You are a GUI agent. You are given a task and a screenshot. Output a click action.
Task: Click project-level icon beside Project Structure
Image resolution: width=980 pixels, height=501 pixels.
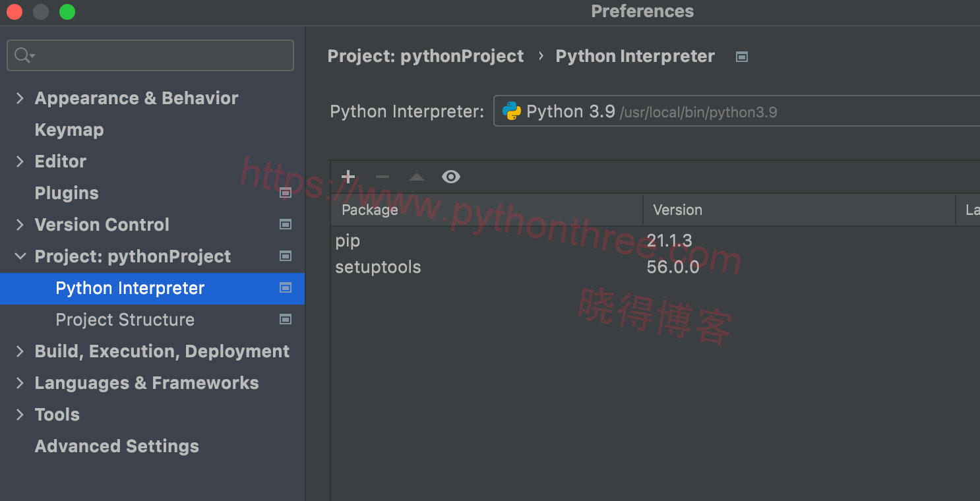tap(286, 319)
